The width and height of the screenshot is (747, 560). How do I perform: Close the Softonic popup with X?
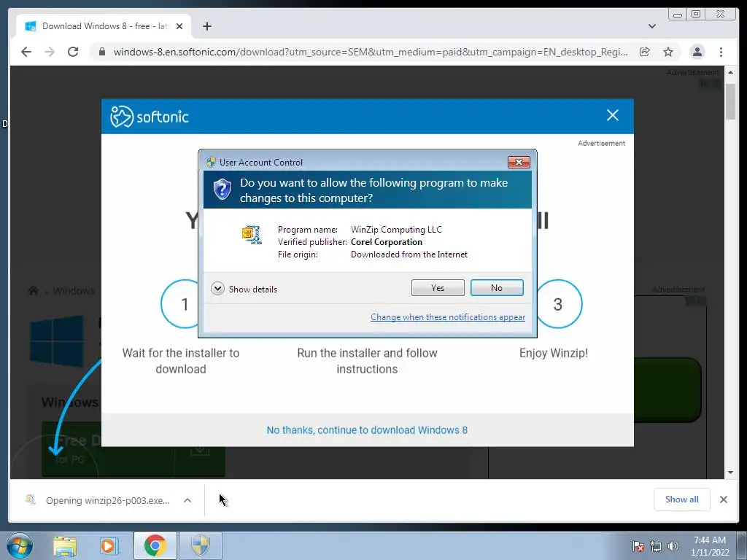pyautogui.click(x=613, y=115)
